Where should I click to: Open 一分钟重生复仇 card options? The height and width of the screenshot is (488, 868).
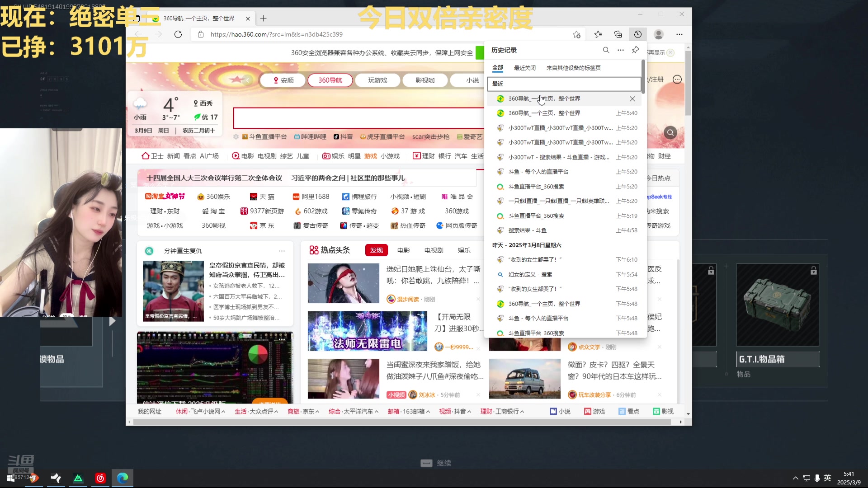point(282,251)
